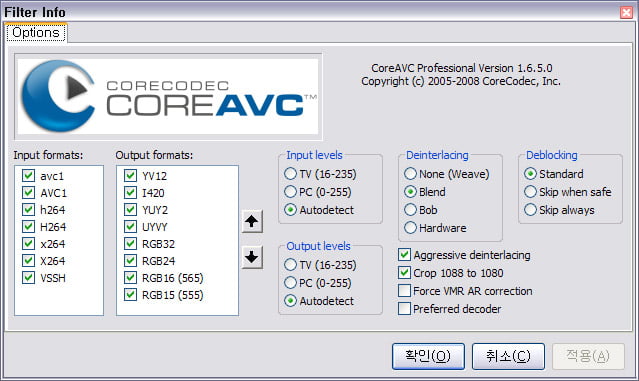Screen dimensions: 639x381
Task: Click the CoreAVC logo banner
Action: [x=168, y=97]
